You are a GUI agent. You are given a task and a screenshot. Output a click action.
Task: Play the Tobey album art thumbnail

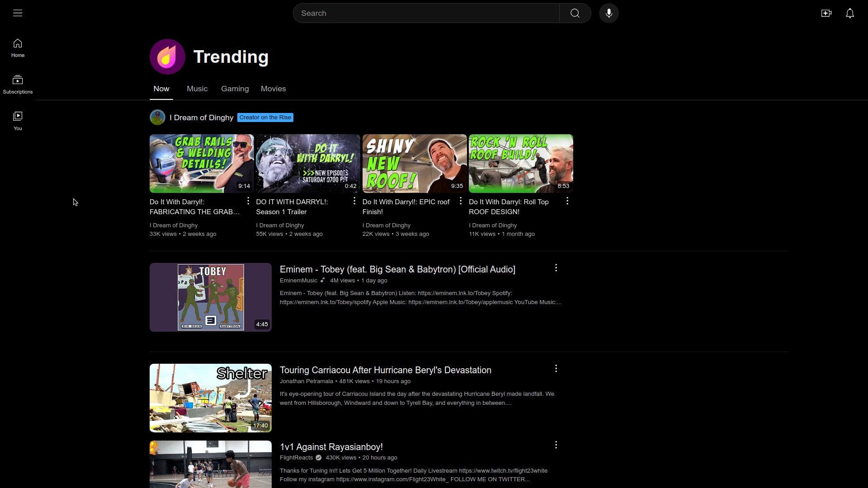(211, 297)
